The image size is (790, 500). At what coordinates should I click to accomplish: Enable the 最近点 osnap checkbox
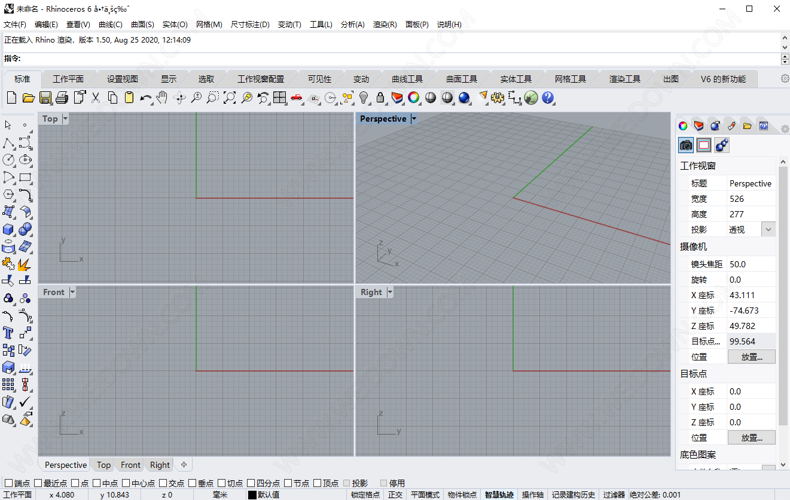pyautogui.click(x=38, y=483)
